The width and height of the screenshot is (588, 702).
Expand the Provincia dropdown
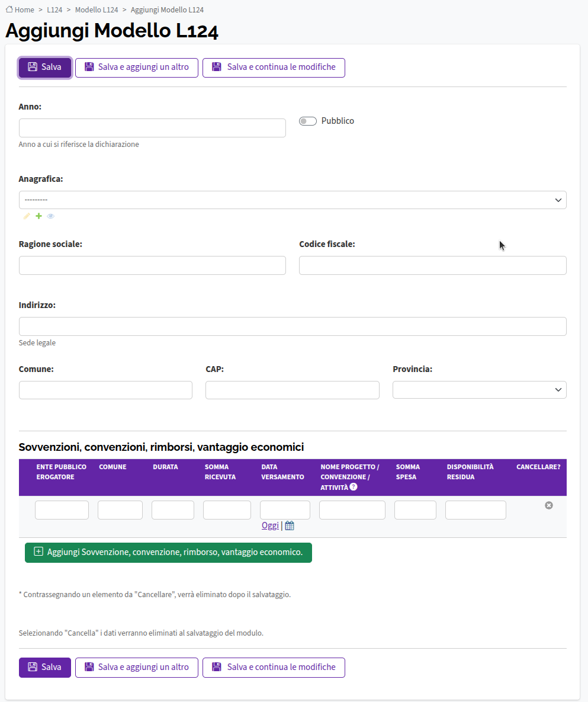pyautogui.click(x=480, y=390)
